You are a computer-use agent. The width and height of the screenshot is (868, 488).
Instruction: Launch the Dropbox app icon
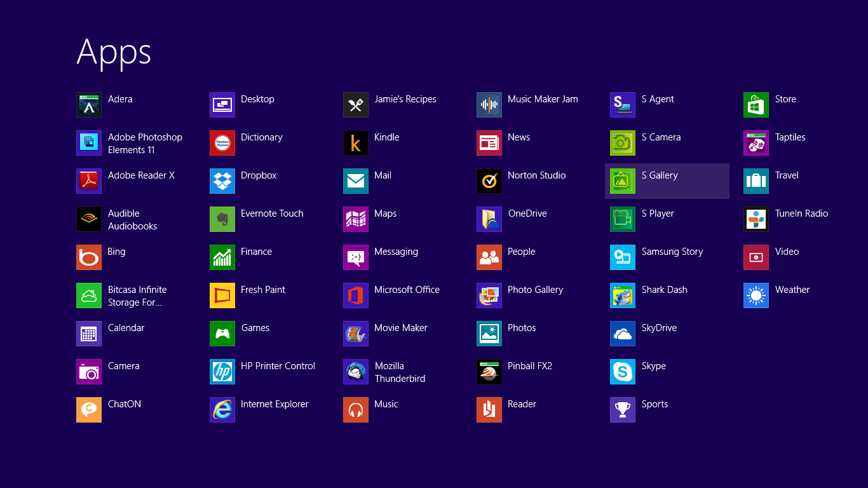click(222, 181)
